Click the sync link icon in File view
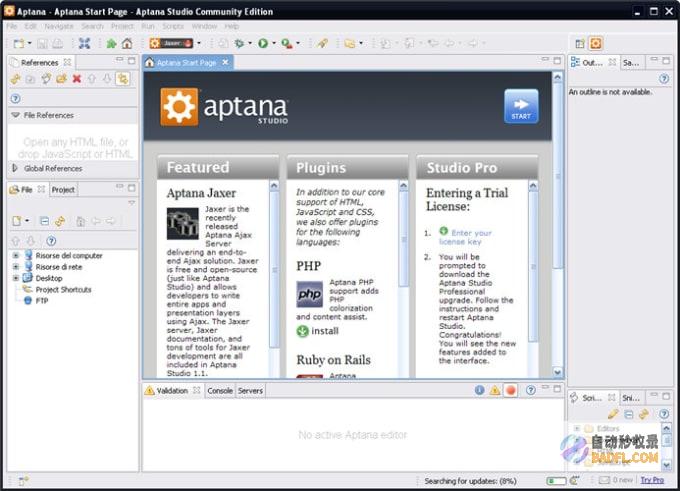The height and width of the screenshot is (491, 680). click(60, 221)
